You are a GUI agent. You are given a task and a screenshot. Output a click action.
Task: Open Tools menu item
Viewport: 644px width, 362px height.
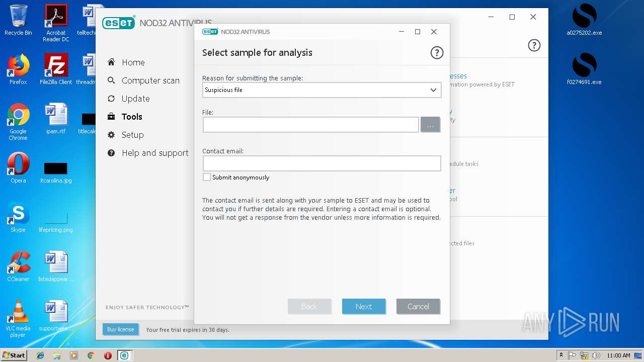coord(132,117)
